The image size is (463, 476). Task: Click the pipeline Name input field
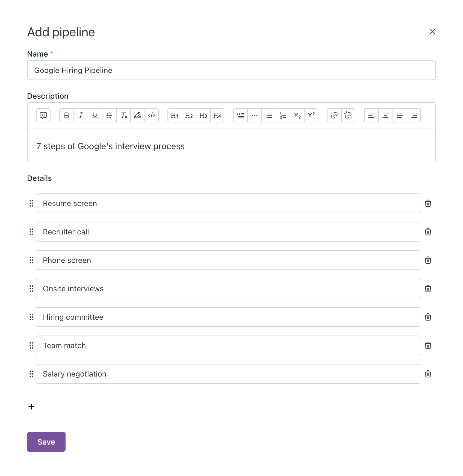231,70
